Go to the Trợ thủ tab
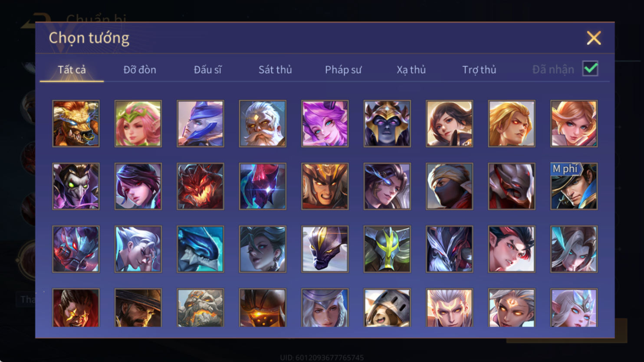 479,70
